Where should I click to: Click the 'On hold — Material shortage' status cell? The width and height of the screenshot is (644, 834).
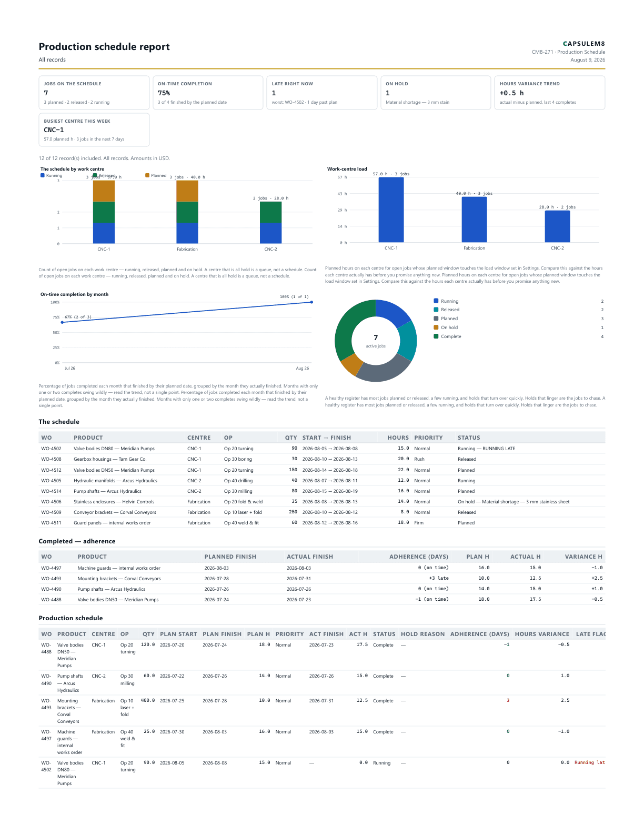coord(514,502)
